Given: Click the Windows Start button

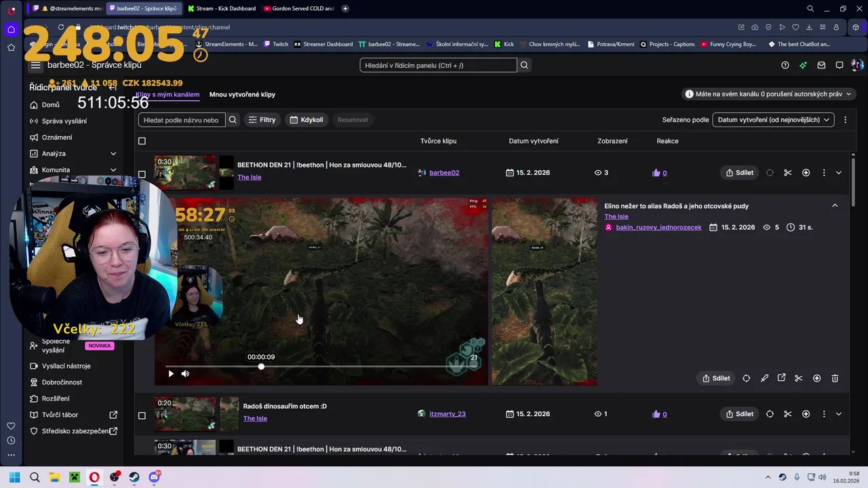Looking at the screenshot, I should [x=14, y=477].
